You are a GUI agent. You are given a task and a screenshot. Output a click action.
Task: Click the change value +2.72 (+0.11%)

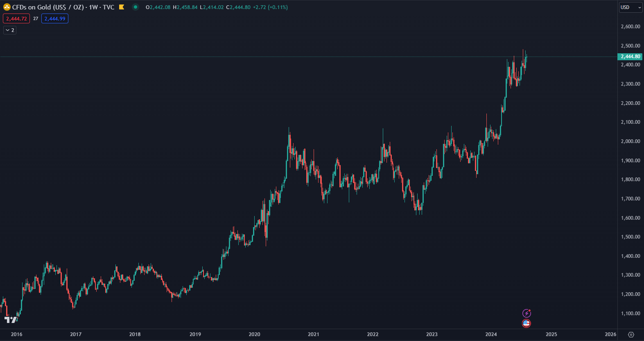coord(270,7)
